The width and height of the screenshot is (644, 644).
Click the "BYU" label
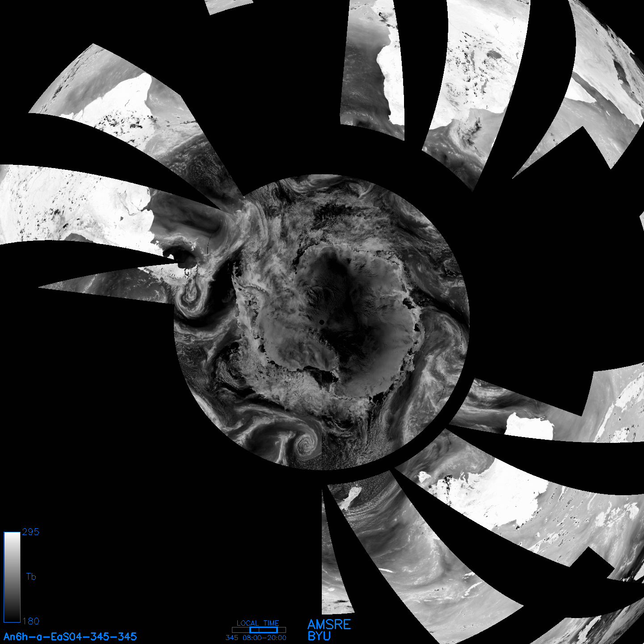pyautogui.click(x=319, y=636)
